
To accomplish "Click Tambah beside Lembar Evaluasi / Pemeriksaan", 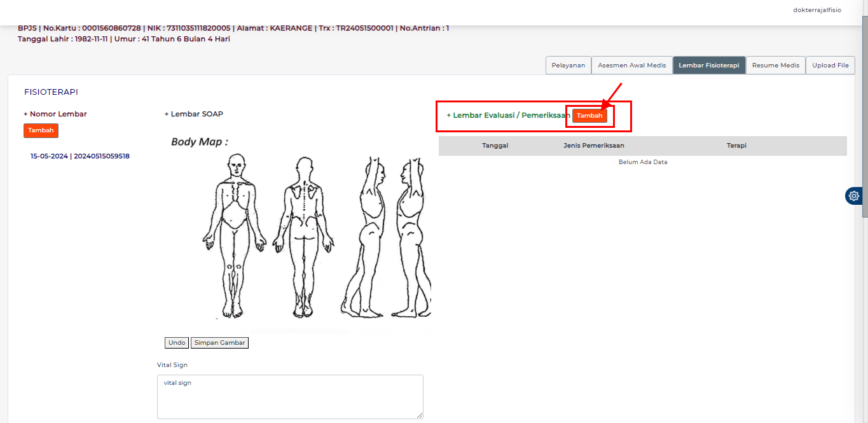I will coord(589,116).
